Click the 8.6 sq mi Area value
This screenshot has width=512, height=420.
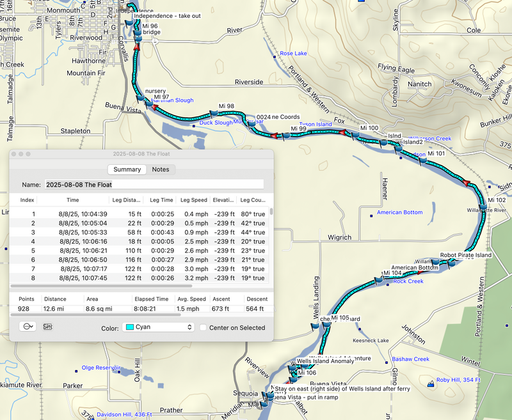pyautogui.click(x=99, y=309)
